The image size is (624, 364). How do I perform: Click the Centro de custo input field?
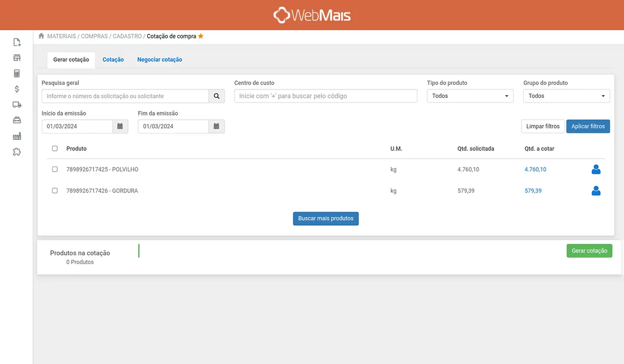(x=325, y=96)
